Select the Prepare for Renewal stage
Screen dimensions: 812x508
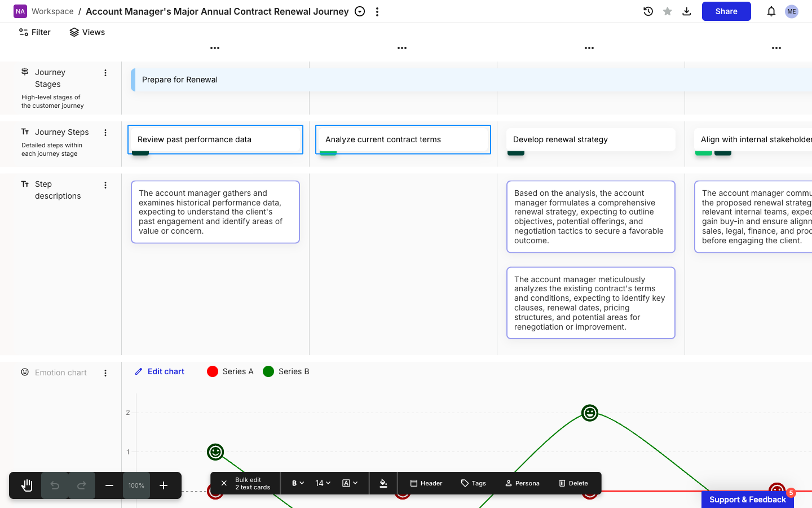coord(471,80)
